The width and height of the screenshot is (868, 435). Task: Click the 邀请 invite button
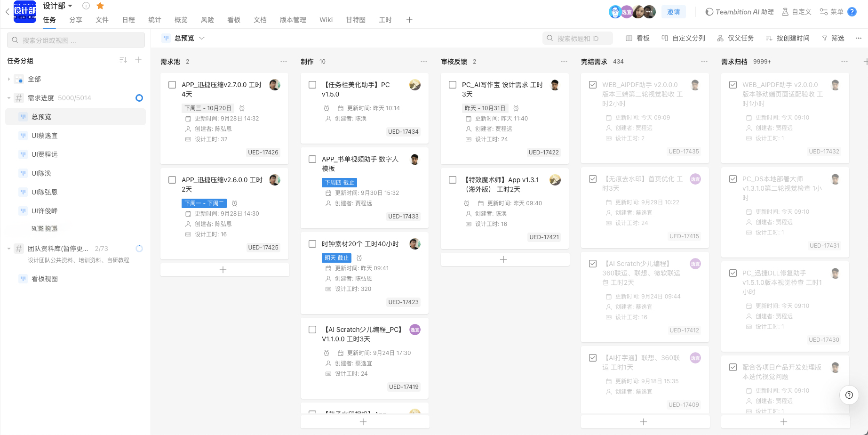(x=673, y=12)
